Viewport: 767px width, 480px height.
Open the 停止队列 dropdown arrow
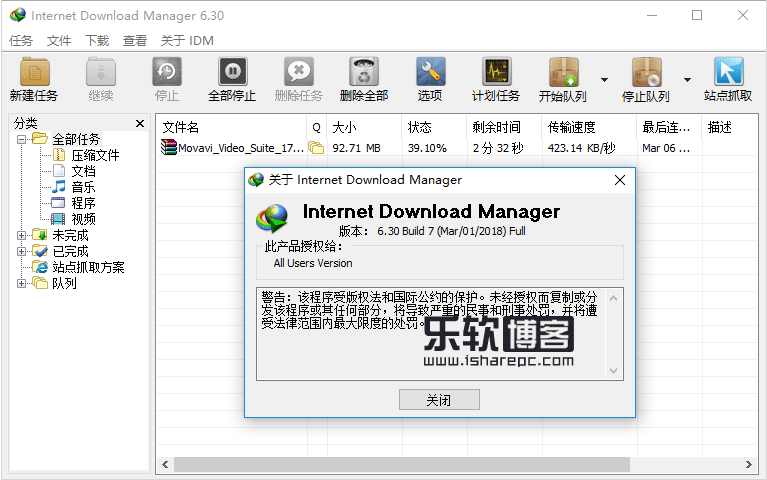(x=687, y=80)
